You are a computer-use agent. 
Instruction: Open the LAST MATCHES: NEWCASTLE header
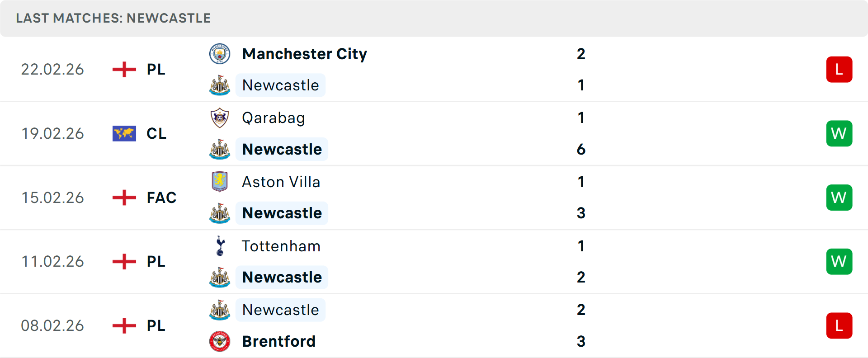tap(113, 18)
